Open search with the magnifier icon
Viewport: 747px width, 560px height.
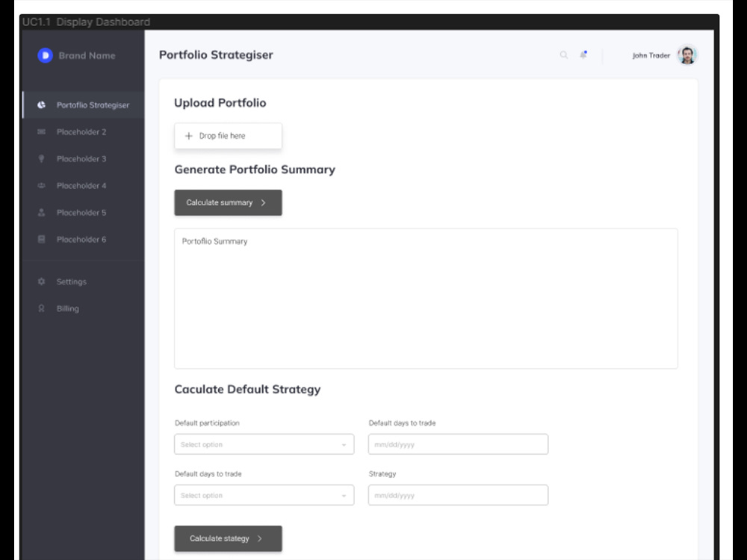(563, 55)
